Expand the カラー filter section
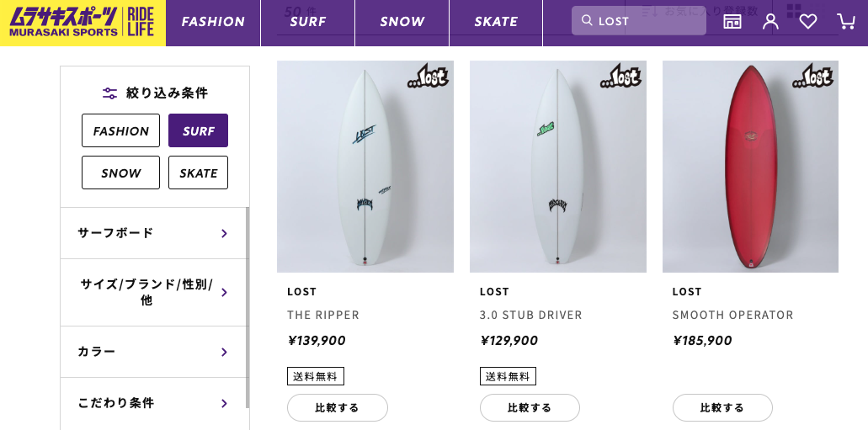The image size is (868, 430). pos(153,352)
